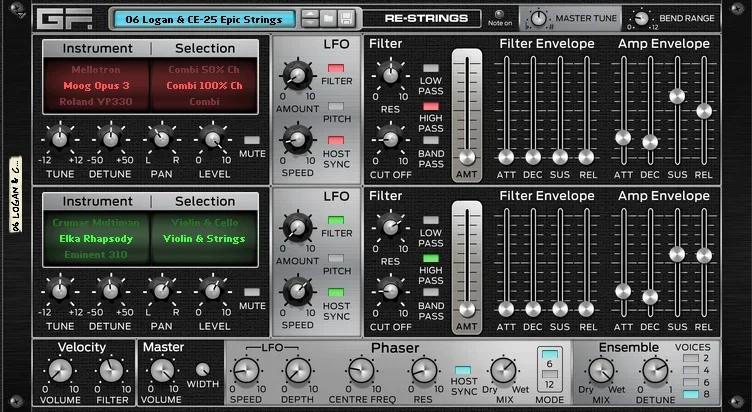Screen dimensions: 752x412
Task: Set Ensemble voices to 2
Action: [691, 358]
